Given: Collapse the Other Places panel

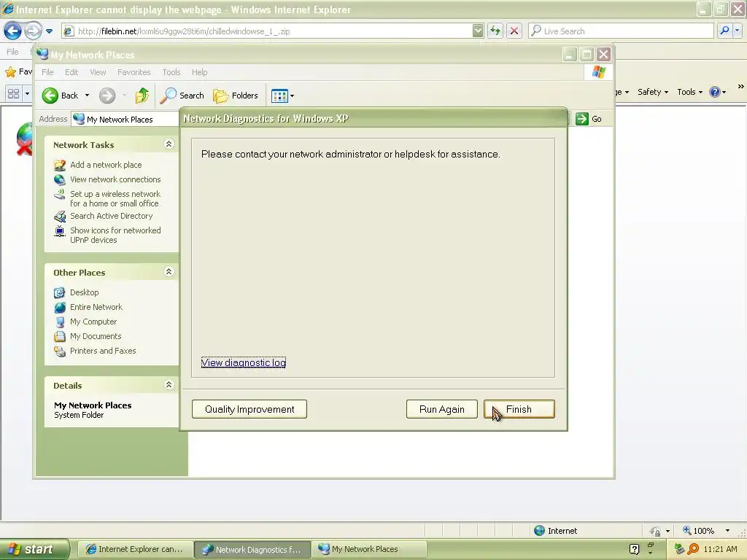Looking at the screenshot, I should pyautogui.click(x=169, y=271).
